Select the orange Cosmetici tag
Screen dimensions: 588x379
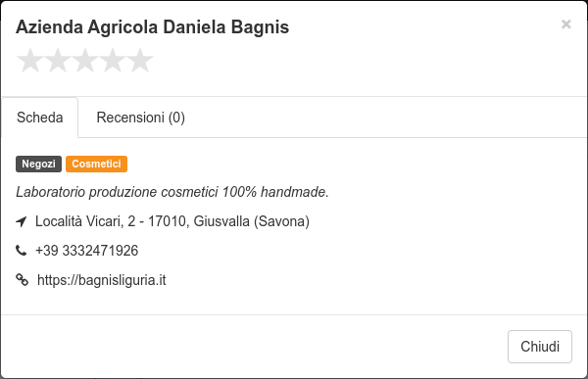[96, 164]
